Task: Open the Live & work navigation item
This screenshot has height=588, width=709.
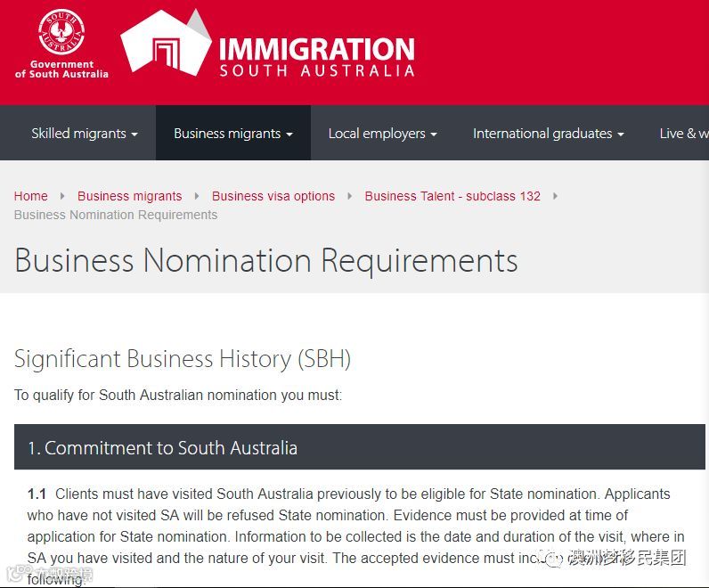Action: coord(683,134)
